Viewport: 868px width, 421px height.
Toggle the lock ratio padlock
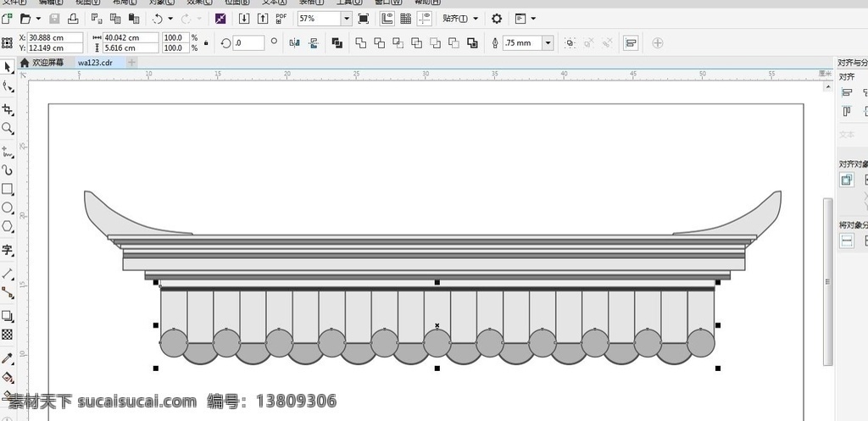tap(207, 42)
